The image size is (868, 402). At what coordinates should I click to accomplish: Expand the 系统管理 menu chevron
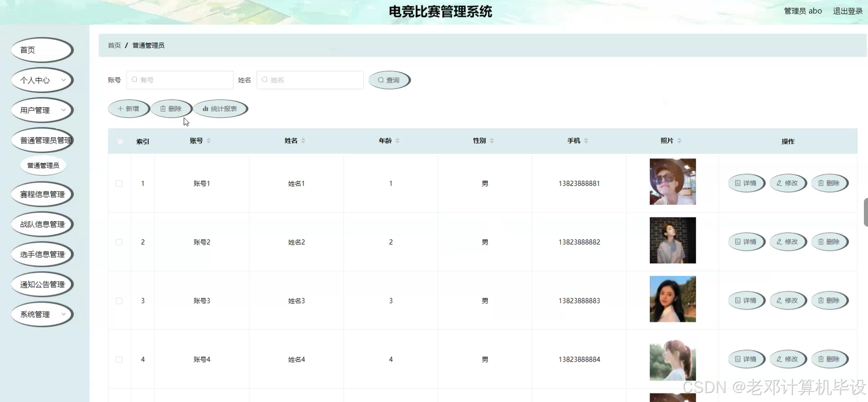click(63, 314)
